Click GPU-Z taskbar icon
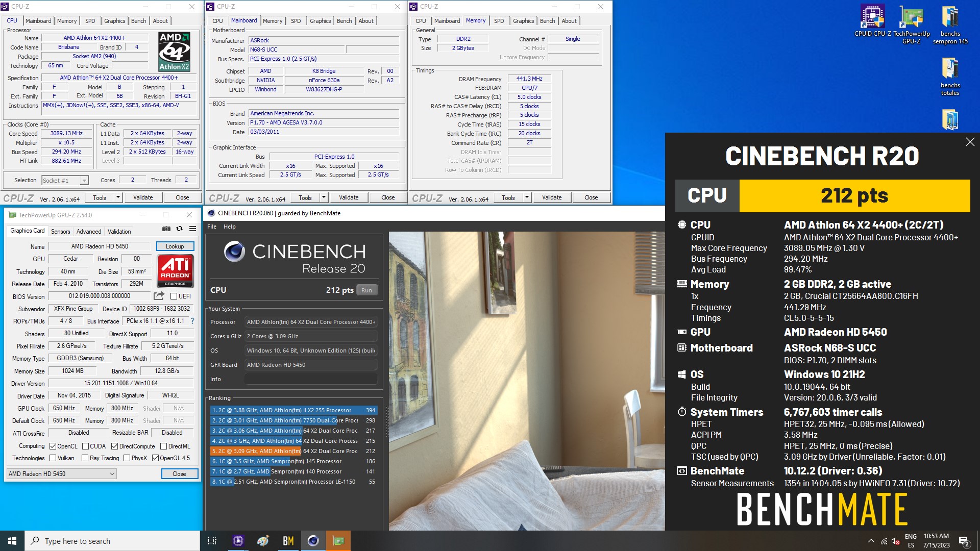Screen dimensions: 980x551 tap(338, 541)
